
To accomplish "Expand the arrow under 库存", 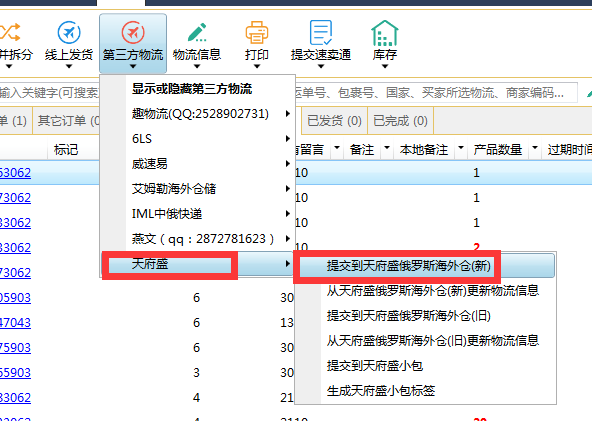I will tap(385, 66).
